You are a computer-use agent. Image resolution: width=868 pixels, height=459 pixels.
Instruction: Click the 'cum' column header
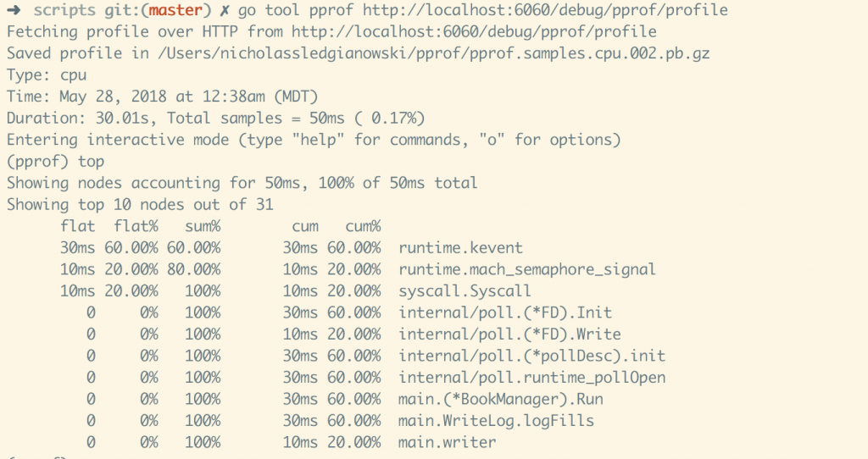point(305,226)
